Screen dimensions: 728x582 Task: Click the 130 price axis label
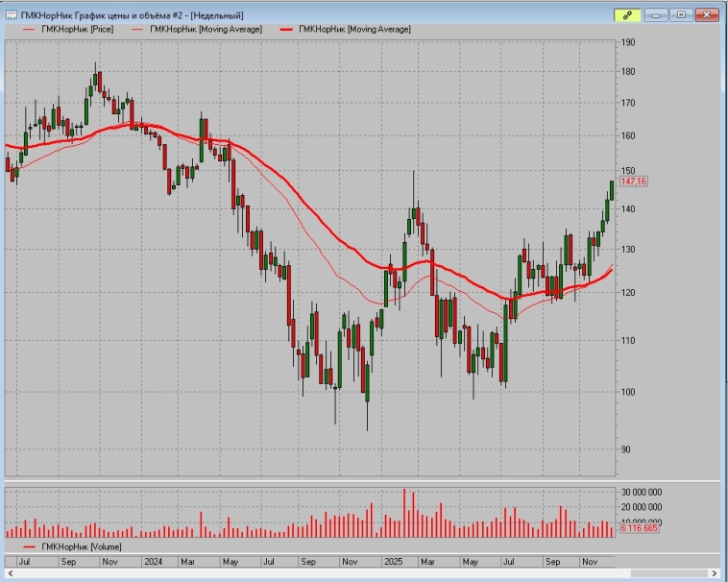628,250
